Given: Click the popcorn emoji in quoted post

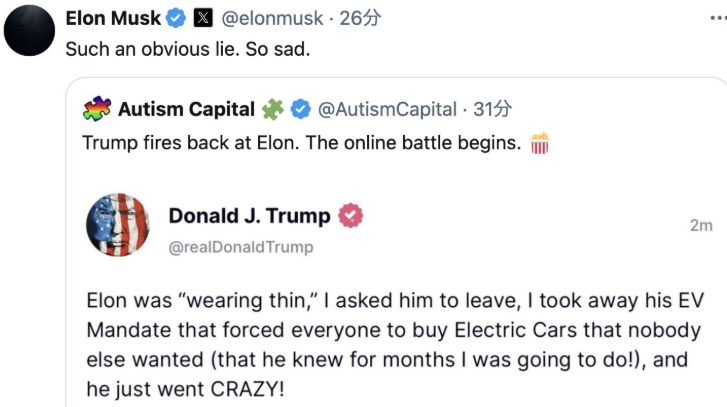Looking at the screenshot, I should pyautogui.click(x=540, y=143).
